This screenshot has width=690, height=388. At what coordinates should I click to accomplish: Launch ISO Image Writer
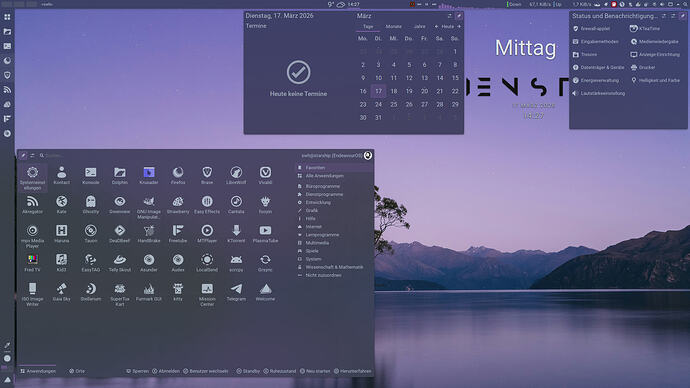click(32, 294)
